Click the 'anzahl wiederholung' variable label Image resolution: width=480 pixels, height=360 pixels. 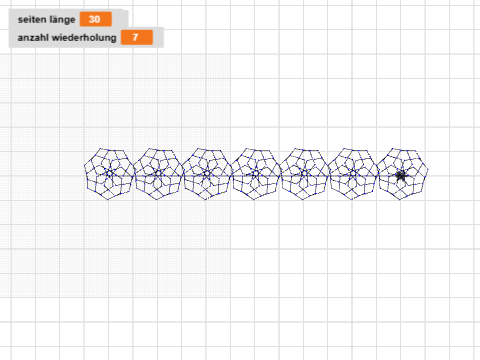67,38
